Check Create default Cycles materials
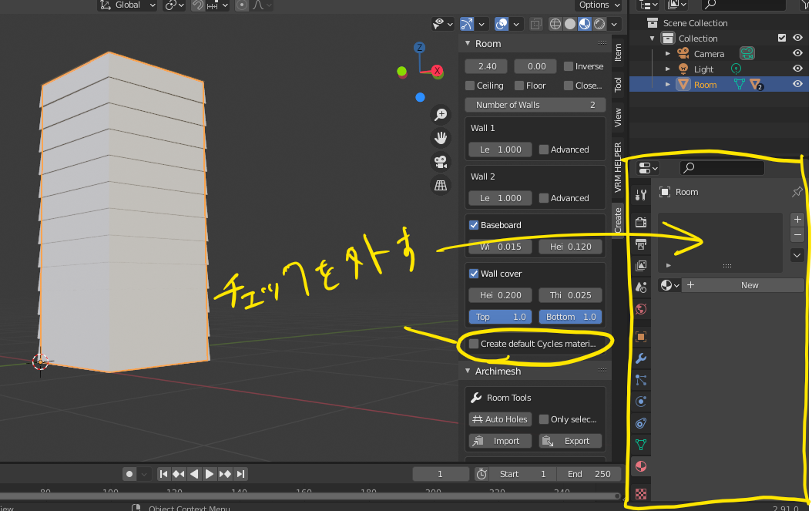Viewport: 812px width, 511px height. [473, 344]
